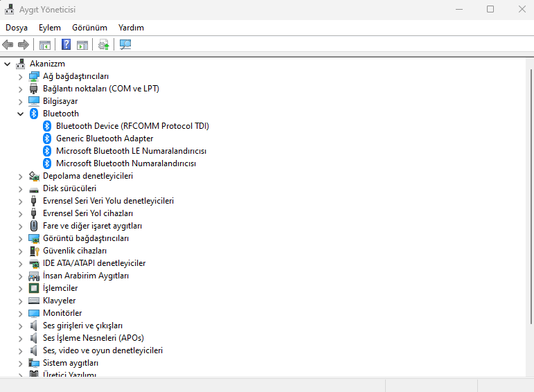Select the Monitörler label
The image size is (534, 392).
[62, 313]
